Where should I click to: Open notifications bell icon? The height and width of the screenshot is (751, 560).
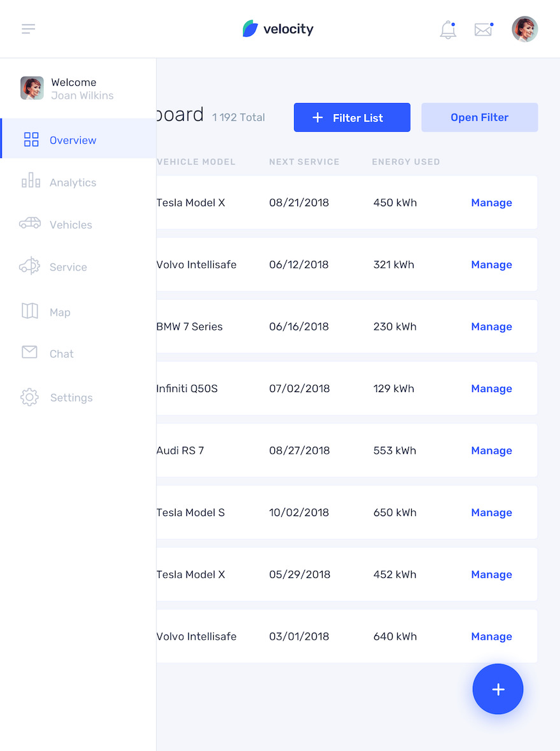click(x=448, y=30)
